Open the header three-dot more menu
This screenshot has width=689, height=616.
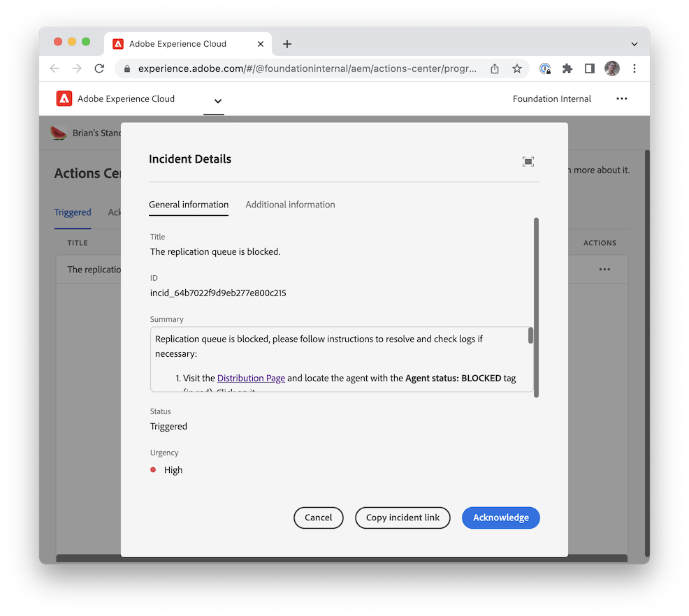pos(621,98)
